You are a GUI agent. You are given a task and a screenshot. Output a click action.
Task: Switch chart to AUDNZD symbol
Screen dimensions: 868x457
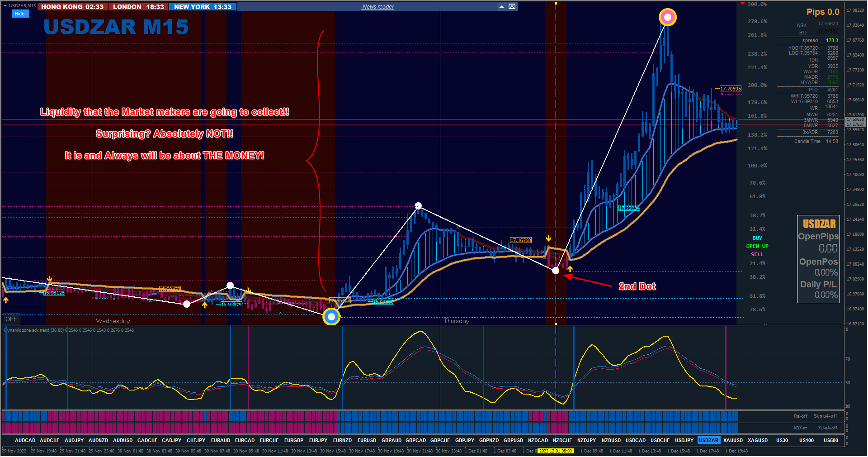coord(98,440)
